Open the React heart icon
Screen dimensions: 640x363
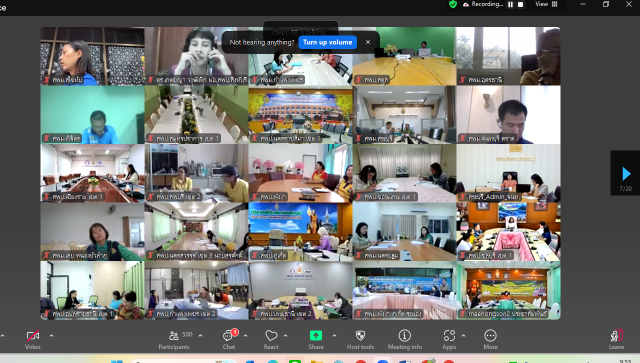(271, 336)
